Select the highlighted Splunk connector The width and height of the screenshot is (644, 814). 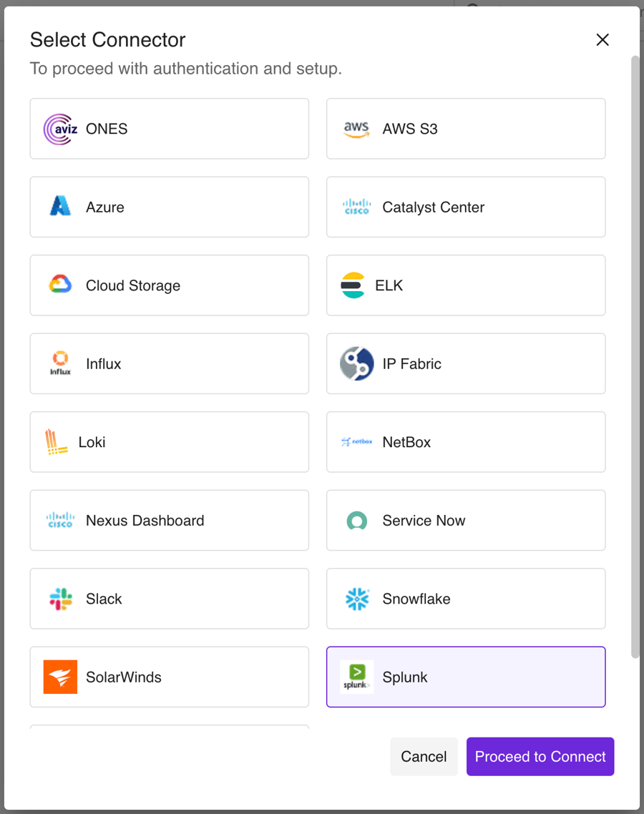(x=465, y=677)
